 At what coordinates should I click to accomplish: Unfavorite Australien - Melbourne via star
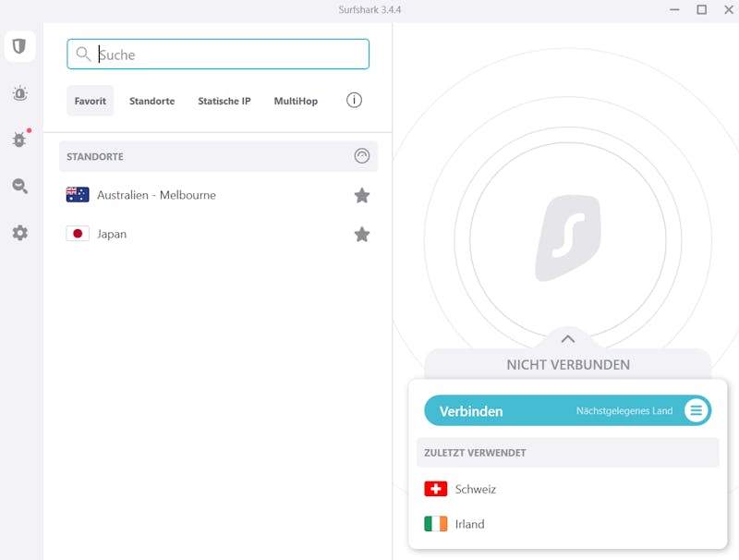click(362, 195)
